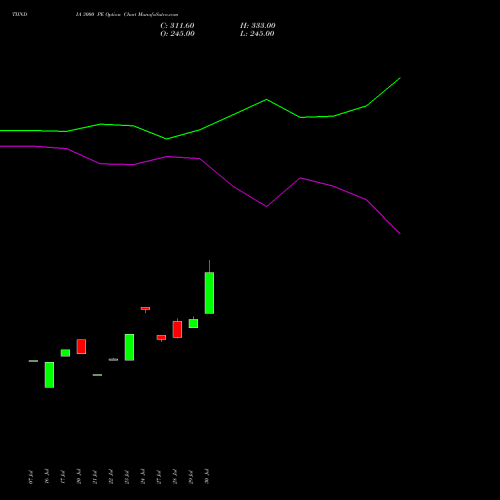500x500 pixels.
Task: Click the low price L: 245.00
Action: pyautogui.click(x=257, y=34)
